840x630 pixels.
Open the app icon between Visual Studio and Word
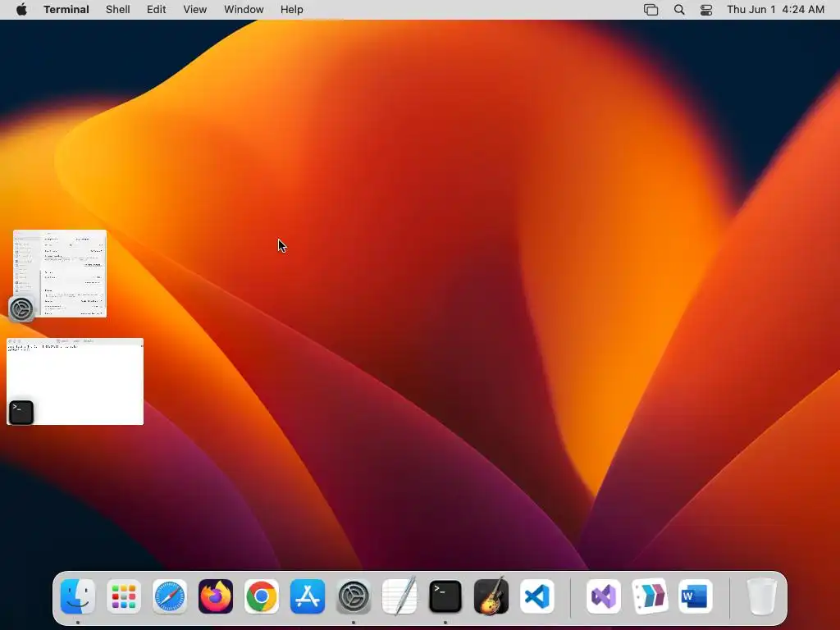click(650, 596)
